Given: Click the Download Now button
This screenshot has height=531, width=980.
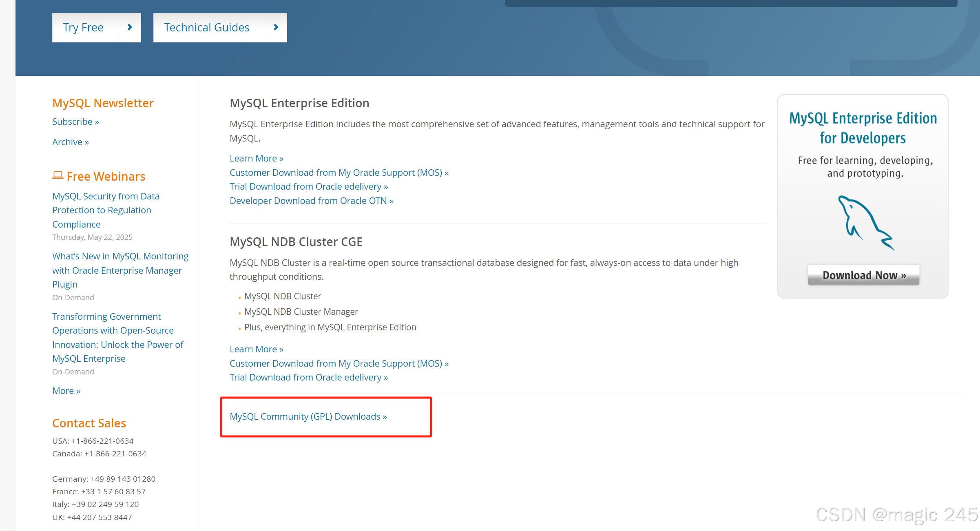Looking at the screenshot, I should 863,275.
